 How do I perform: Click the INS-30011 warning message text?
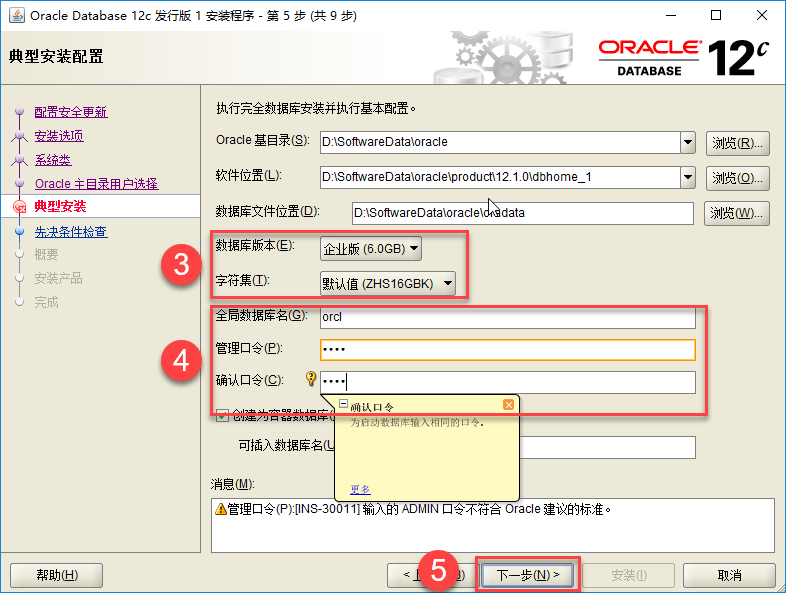(x=419, y=509)
